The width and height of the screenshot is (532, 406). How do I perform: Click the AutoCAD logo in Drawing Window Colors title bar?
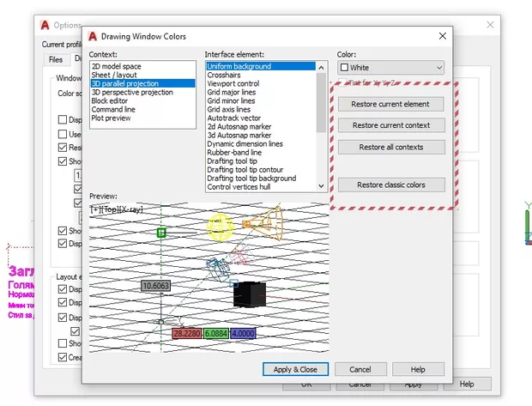(x=93, y=37)
